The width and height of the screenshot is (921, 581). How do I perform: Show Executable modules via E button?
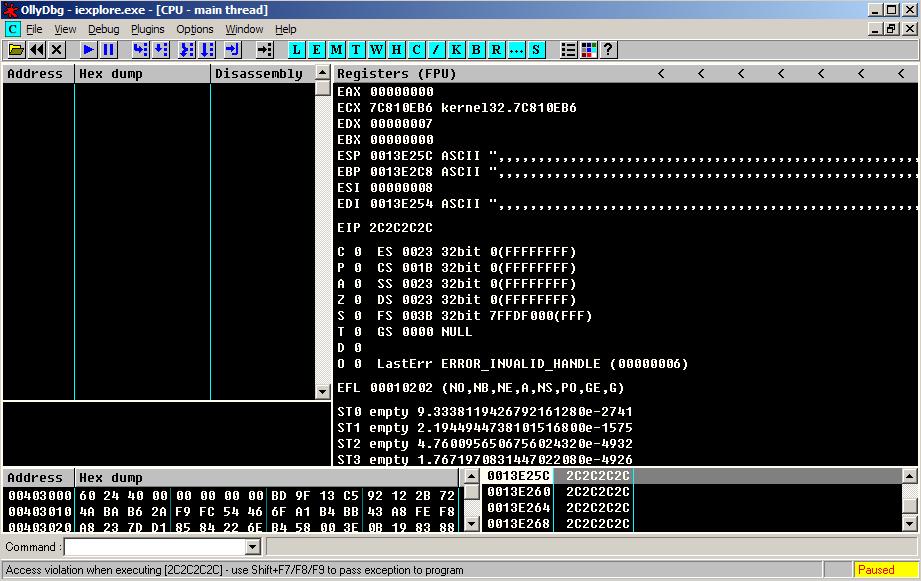(x=317, y=50)
